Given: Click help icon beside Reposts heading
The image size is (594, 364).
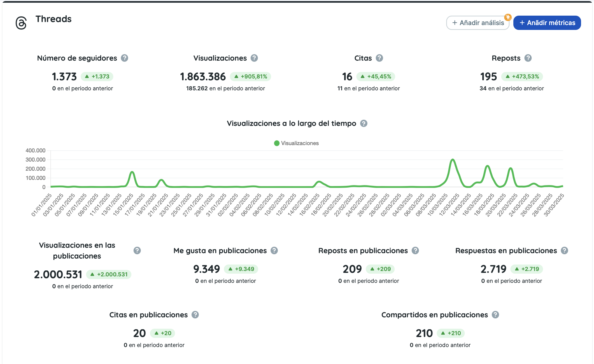Looking at the screenshot, I should coord(528,58).
